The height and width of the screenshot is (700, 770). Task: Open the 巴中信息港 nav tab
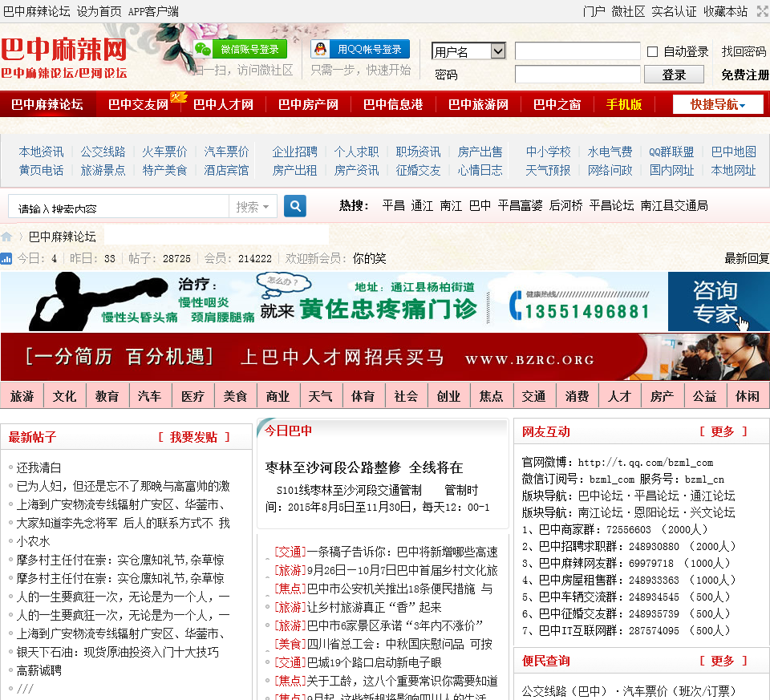393,104
